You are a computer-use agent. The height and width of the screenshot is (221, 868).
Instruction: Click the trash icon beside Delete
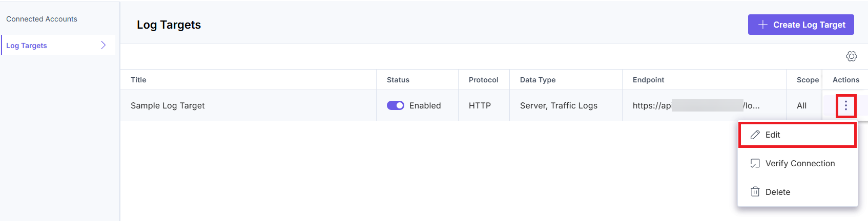[x=755, y=192]
